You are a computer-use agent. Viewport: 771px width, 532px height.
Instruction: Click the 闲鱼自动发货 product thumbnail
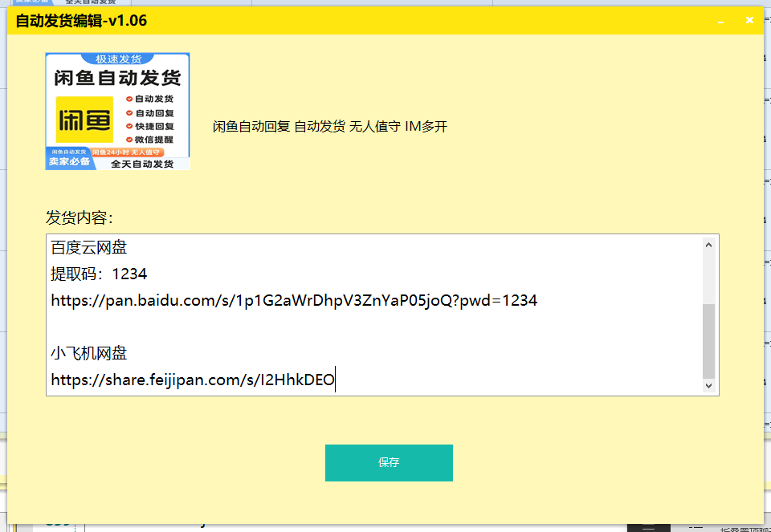point(117,112)
